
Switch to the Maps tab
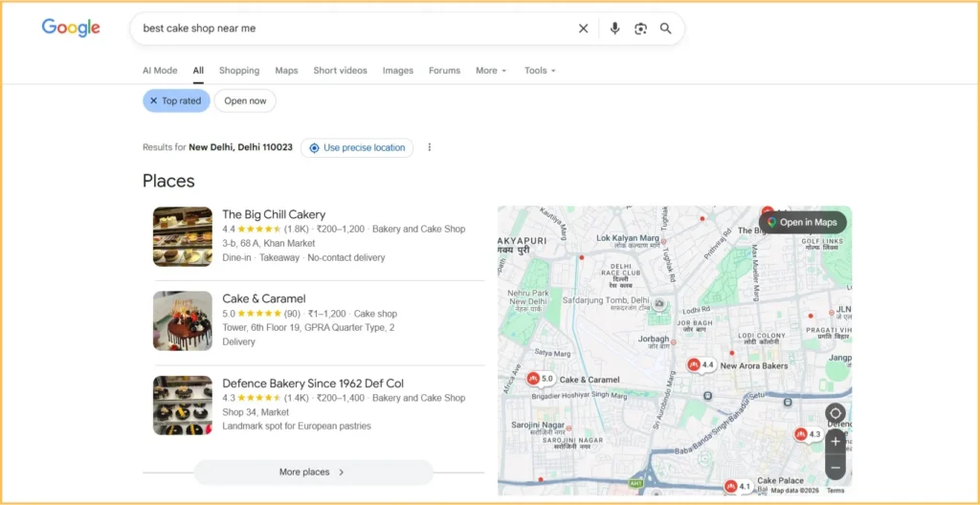point(286,71)
